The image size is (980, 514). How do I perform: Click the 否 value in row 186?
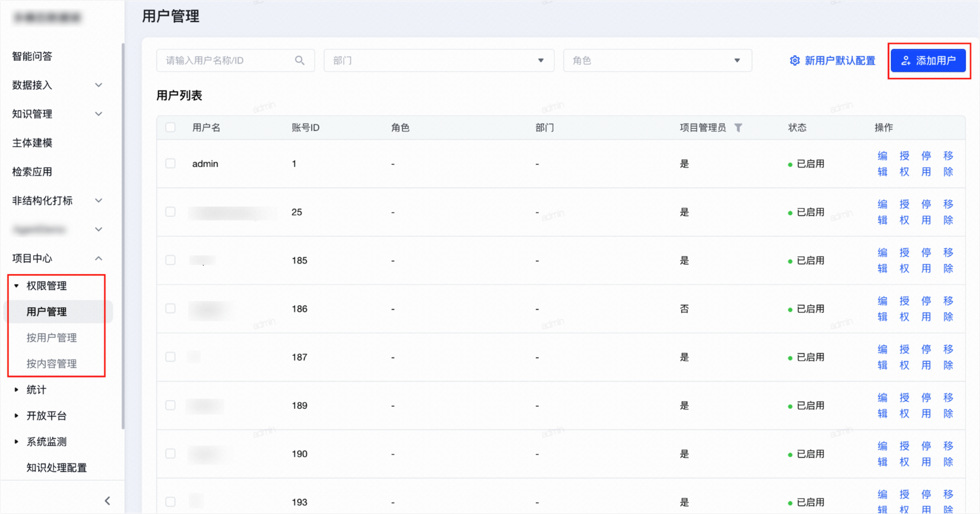[684, 309]
